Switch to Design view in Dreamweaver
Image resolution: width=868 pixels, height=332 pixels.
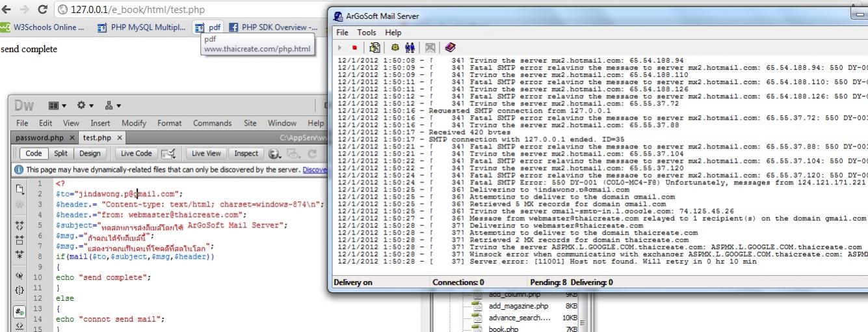90,154
